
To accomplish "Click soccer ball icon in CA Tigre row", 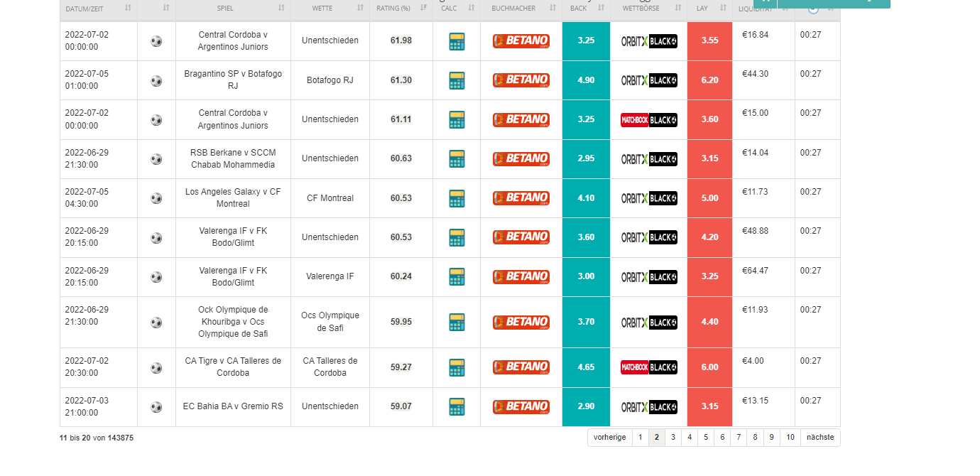I will pyautogui.click(x=156, y=368).
